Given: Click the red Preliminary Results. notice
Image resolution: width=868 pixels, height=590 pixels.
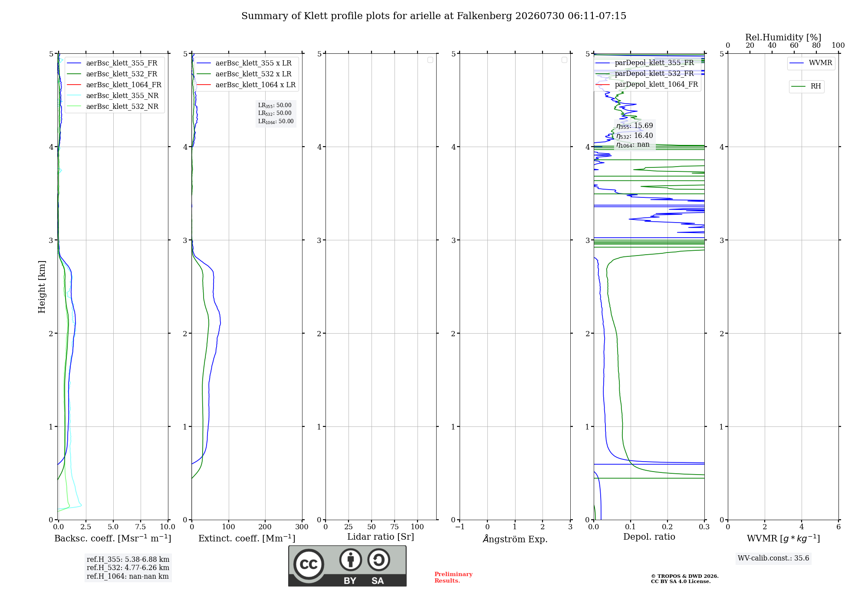Looking at the screenshot, I should tap(454, 577).
